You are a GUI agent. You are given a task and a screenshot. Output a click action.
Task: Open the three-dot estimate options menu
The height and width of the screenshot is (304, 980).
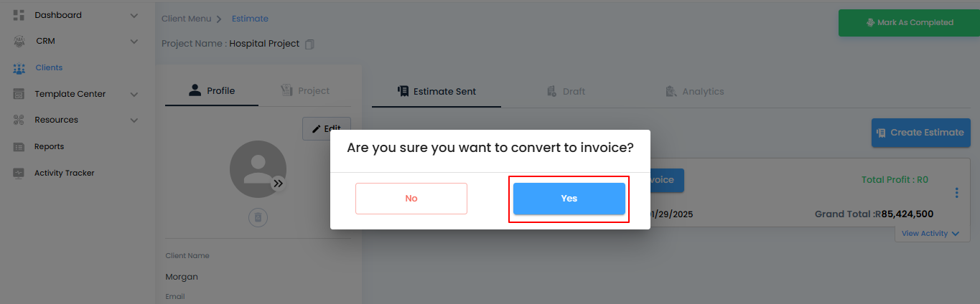(956, 193)
